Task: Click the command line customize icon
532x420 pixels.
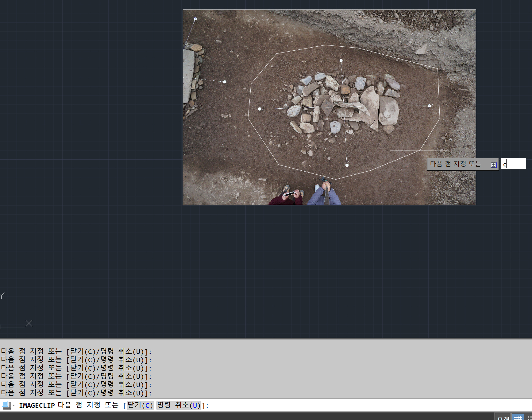Action: [x=6, y=406]
